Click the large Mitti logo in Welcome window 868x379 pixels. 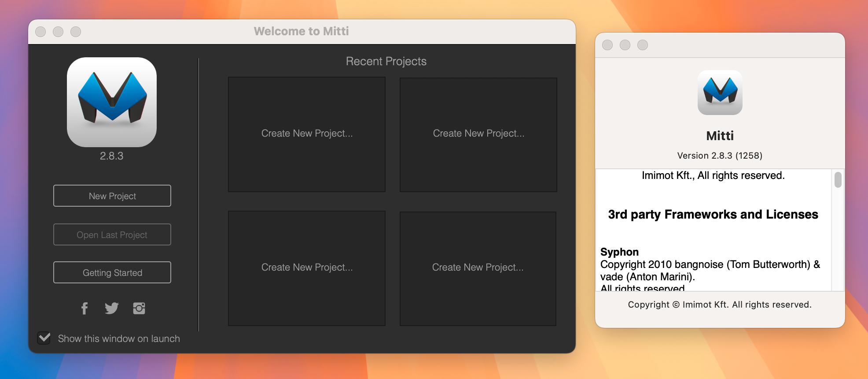pos(112,102)
